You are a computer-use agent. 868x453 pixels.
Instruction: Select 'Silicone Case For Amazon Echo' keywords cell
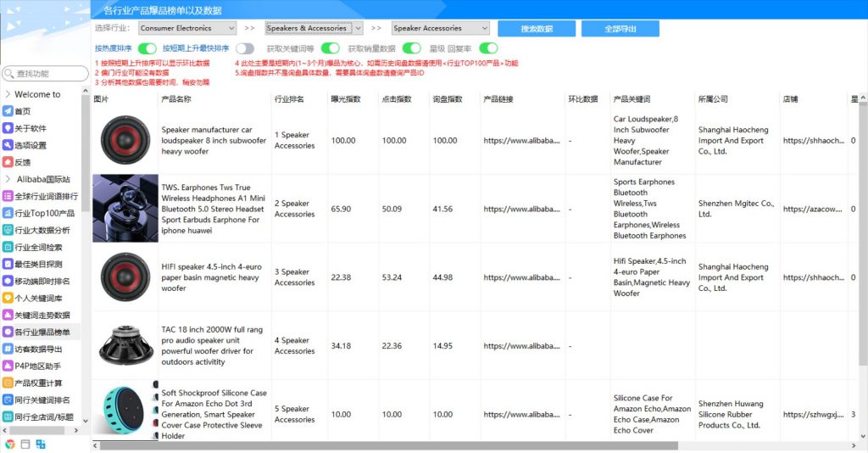(x=652, y=414)
